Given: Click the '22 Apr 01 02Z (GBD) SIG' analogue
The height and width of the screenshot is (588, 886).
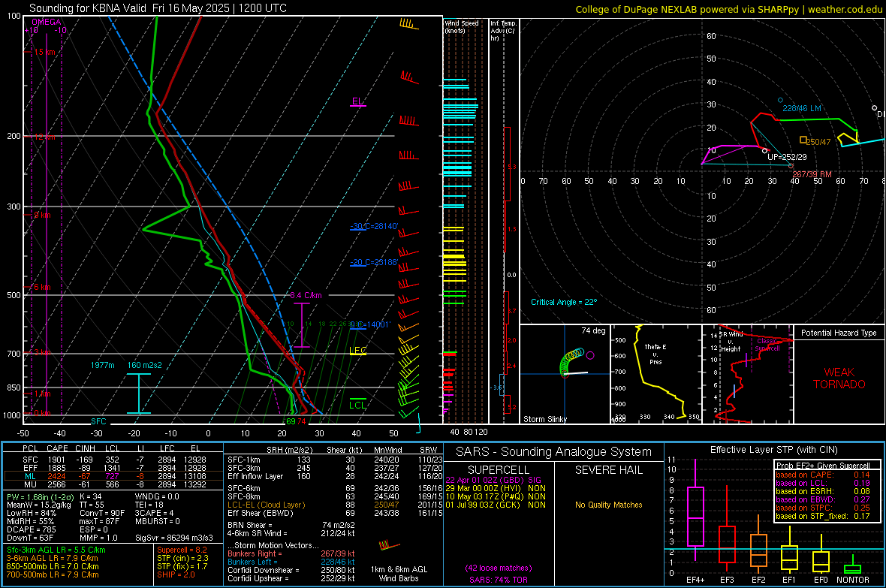Looking at the screenshot, I should click(x=493, y=480).
